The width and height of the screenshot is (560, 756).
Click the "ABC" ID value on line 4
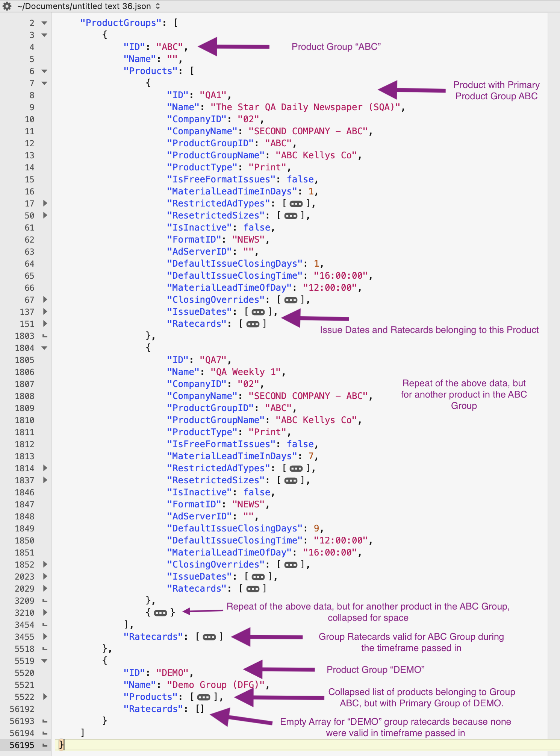(x=170, y=47)
